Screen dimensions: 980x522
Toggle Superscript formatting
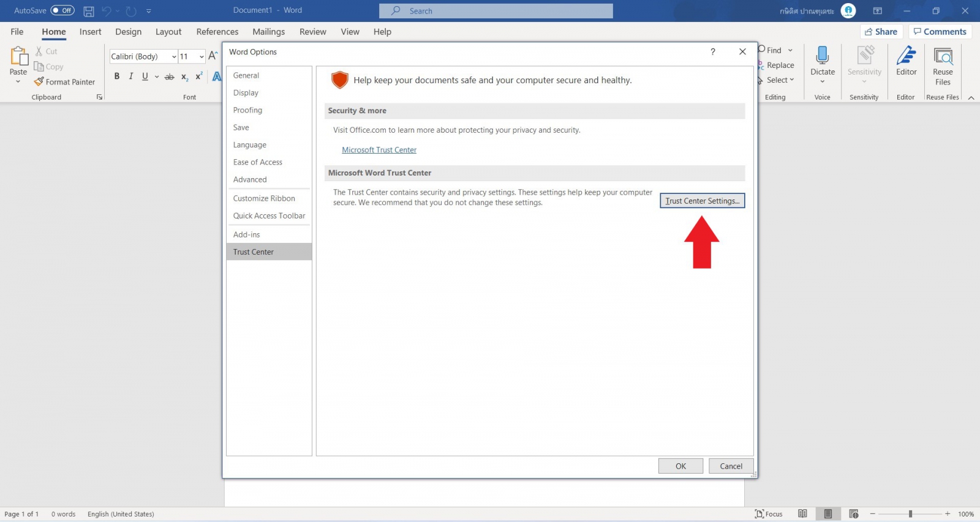(199, 76)
